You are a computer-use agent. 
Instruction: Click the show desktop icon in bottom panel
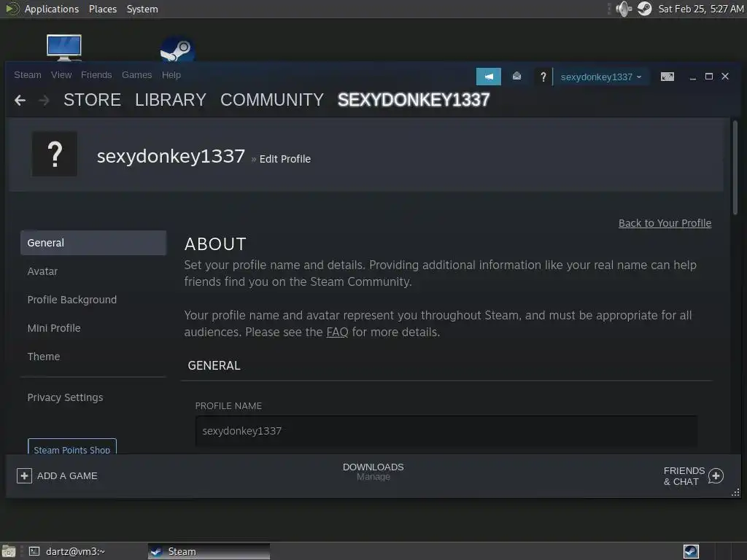click(9, 551)
